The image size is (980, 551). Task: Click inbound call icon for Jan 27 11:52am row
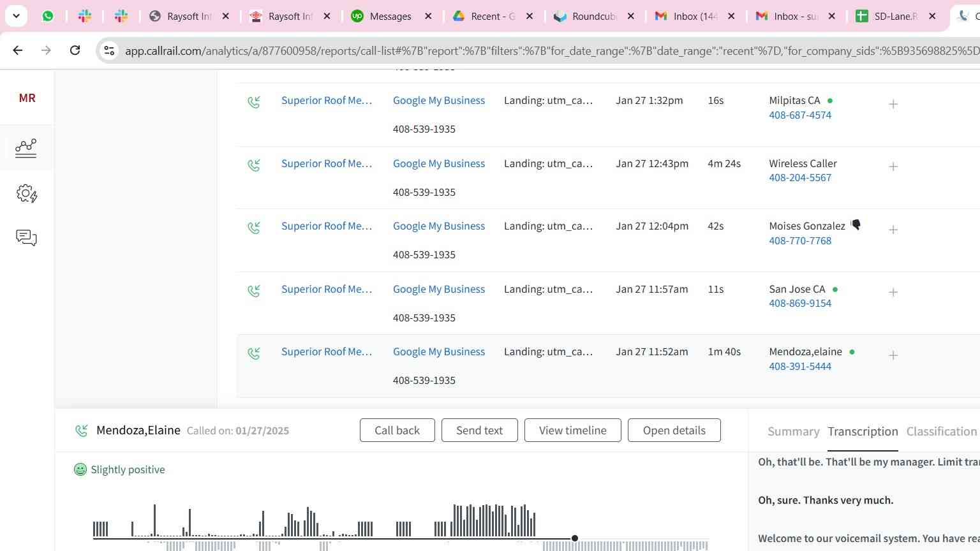254,353
